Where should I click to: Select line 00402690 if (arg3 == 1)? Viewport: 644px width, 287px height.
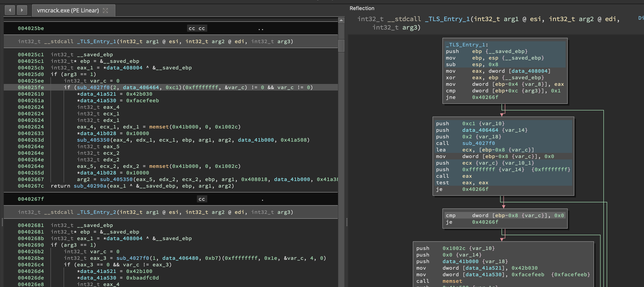pos(171,245)
